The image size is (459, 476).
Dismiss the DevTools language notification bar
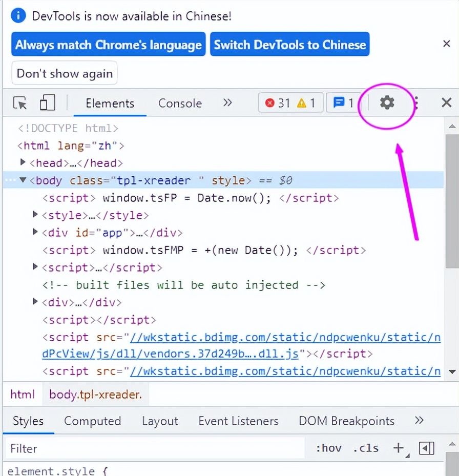pos(446,44)
